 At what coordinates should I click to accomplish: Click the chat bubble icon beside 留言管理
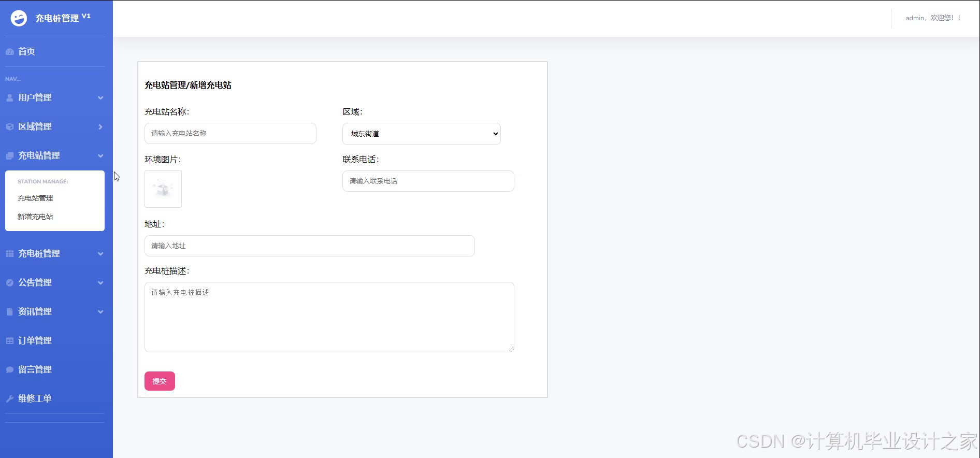9,369
